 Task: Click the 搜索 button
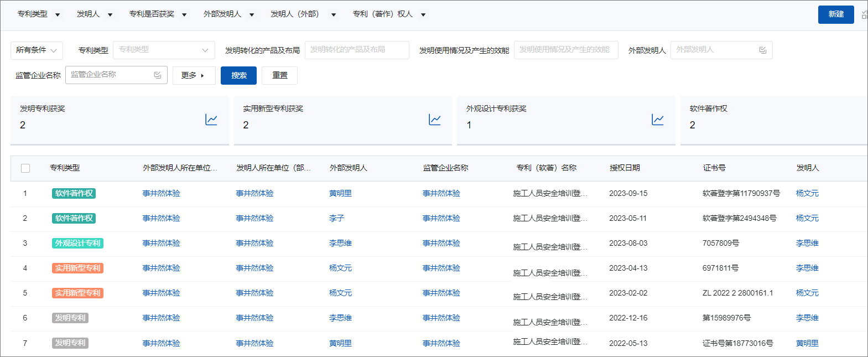point(238,75)
